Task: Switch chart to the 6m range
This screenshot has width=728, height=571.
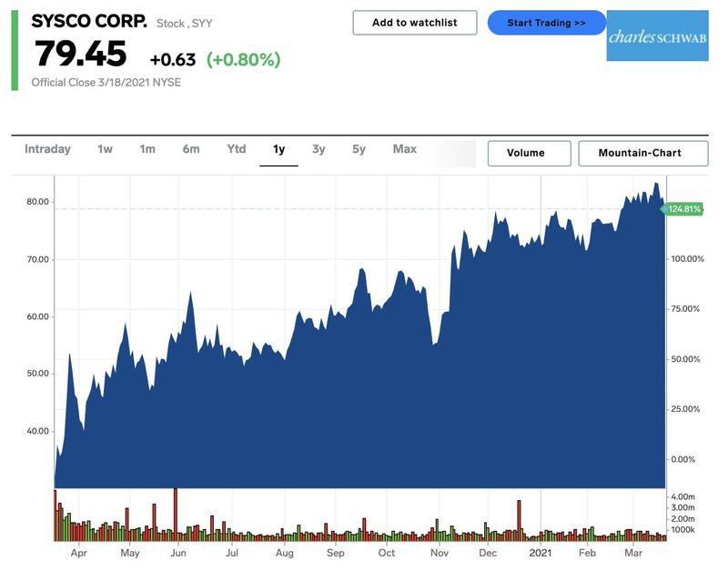Action: pos(191,149)
